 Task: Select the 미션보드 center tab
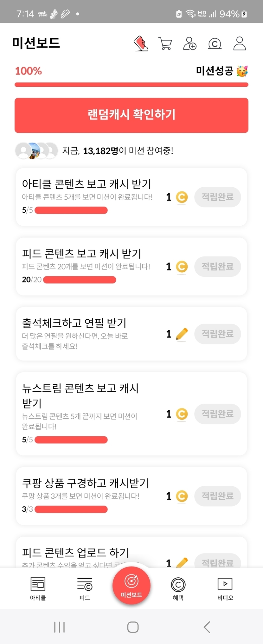(131, 586)
